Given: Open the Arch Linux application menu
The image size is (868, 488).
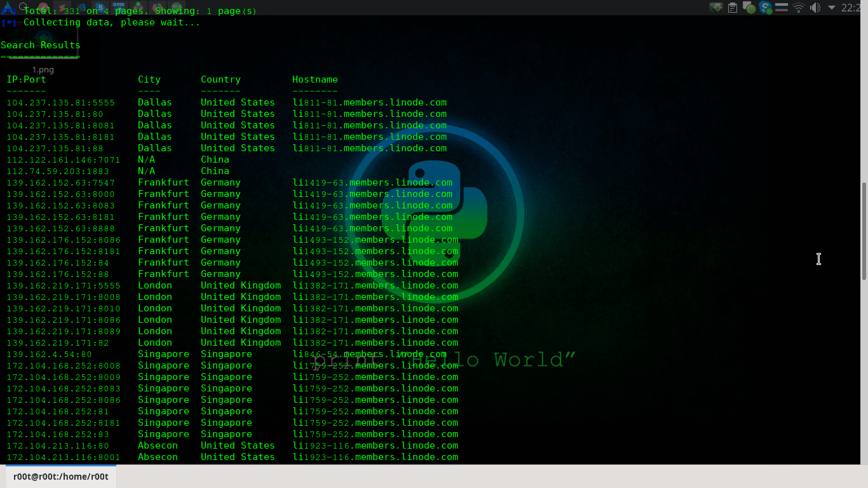Looking at the screenshot, I should 9,8.
